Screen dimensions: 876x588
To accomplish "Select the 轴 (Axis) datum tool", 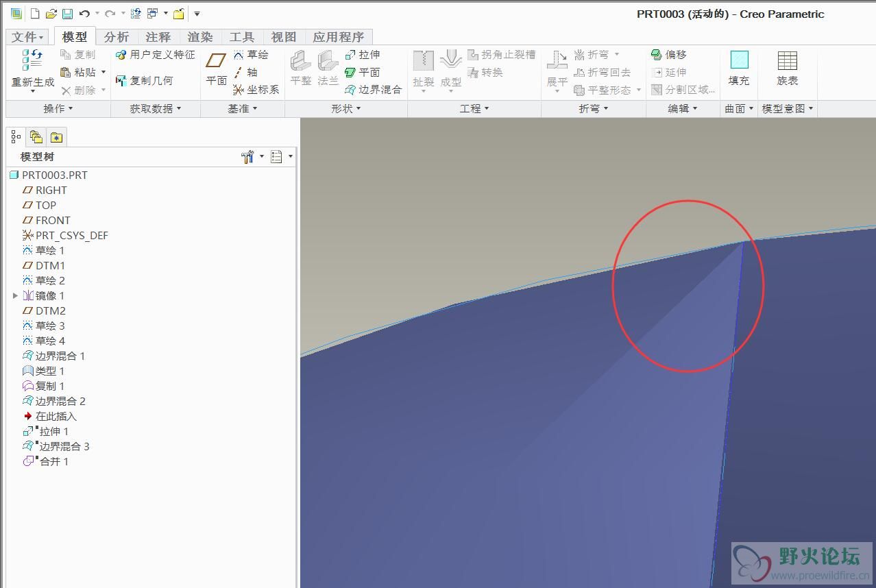I will coord(245,72).
